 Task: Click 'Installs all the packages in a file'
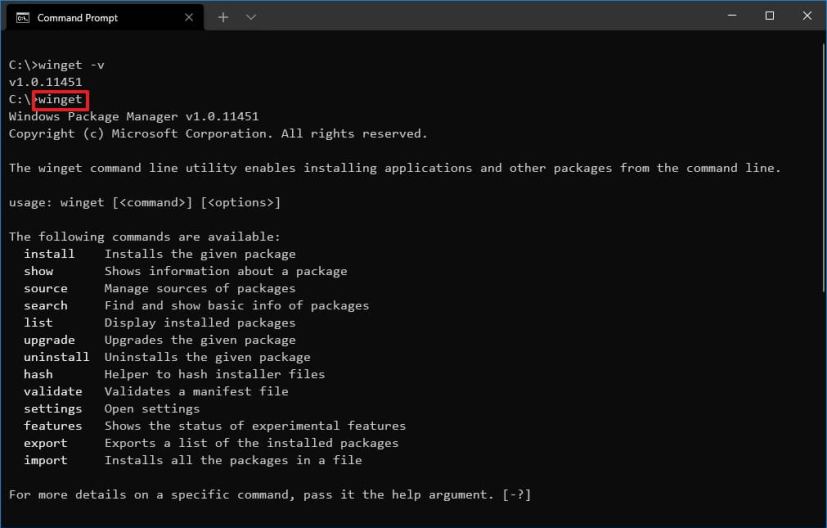(233, 460)
